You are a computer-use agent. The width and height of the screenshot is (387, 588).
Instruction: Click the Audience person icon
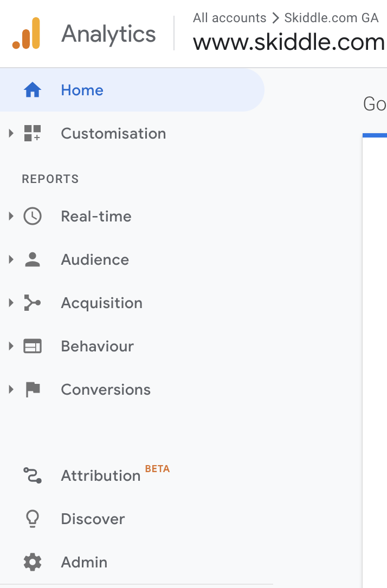33,259
